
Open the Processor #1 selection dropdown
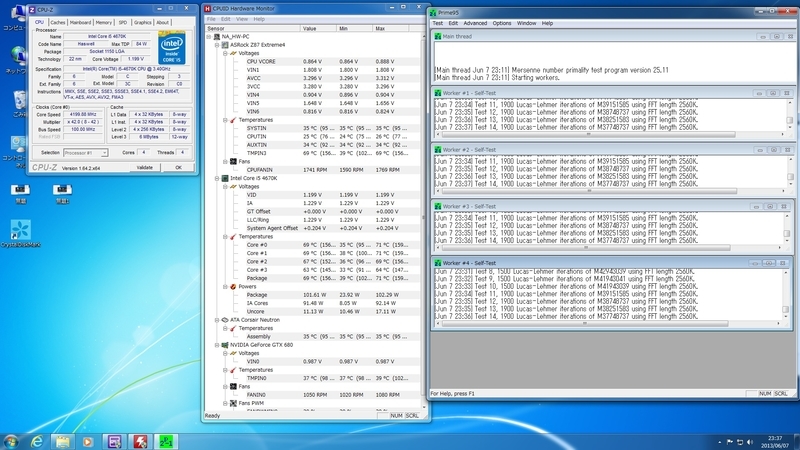coord(85,153)
